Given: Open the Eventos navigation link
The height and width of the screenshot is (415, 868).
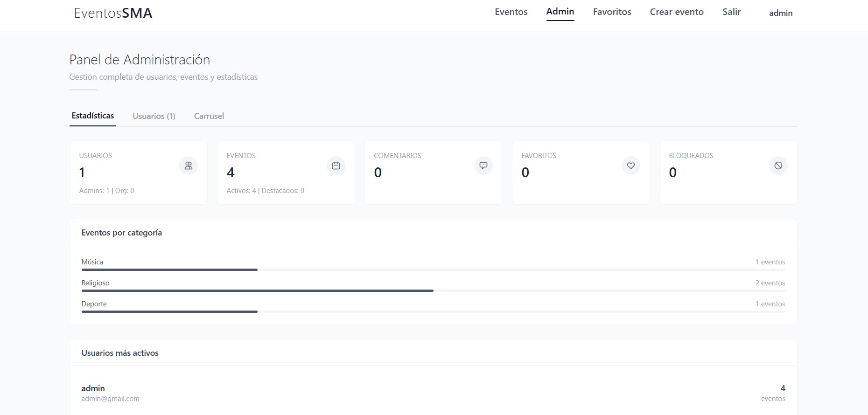Looking at the screenshot, I should coord(511,12).
